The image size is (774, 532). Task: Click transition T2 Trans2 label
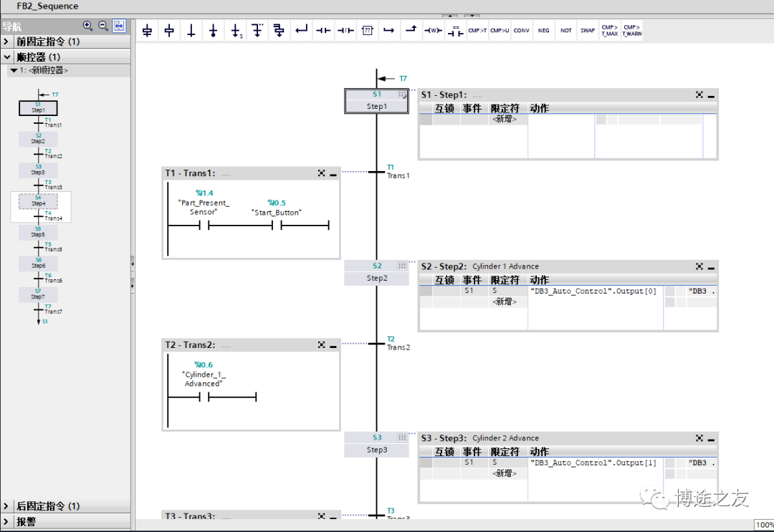[x=398, y=343]
